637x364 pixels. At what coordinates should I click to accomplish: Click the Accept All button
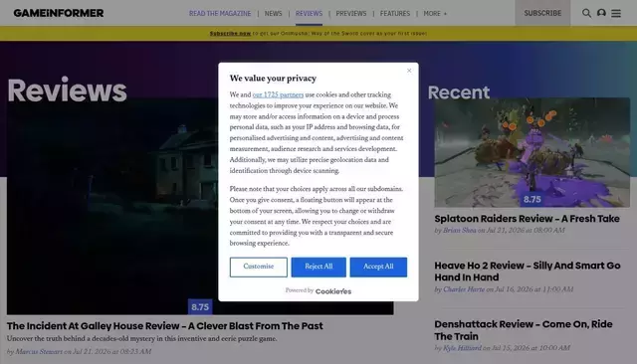coord(378,267)
